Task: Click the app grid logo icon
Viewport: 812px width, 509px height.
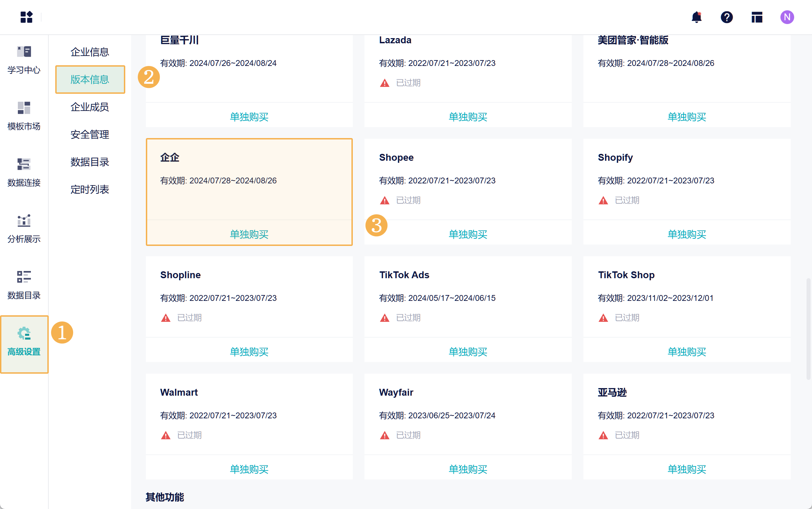Action: coord(26,17)
